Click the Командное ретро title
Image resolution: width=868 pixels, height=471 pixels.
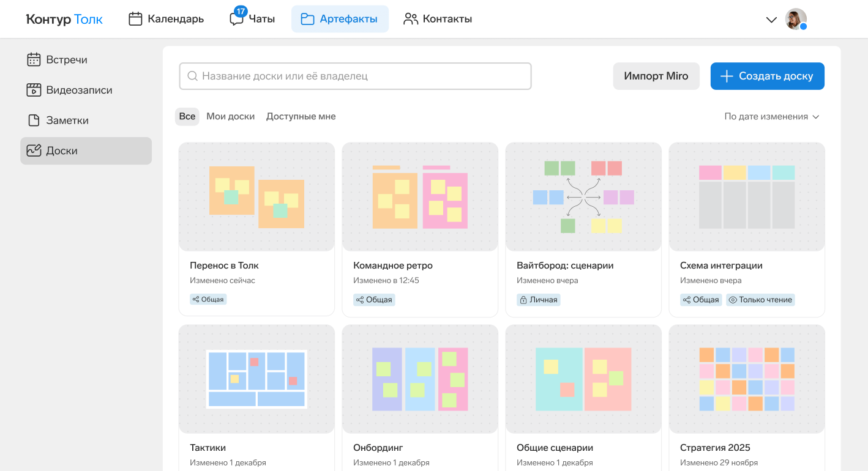pyautogui.click(x=393, y=265)
